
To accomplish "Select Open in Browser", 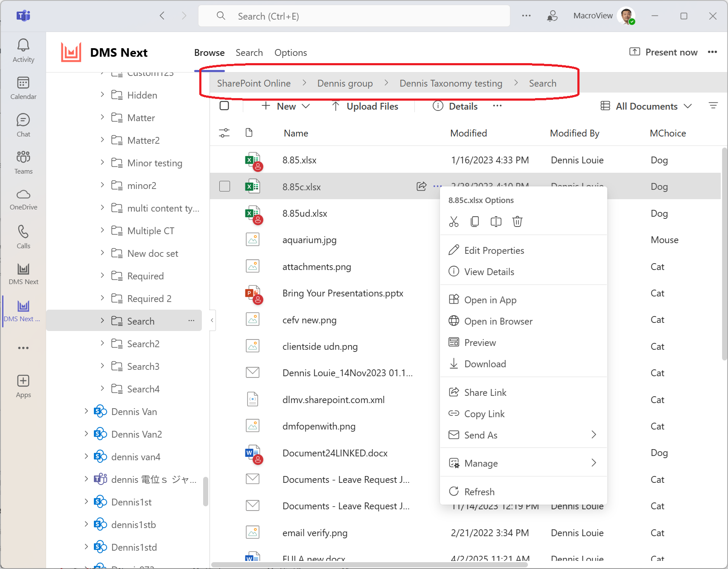I will pos(523,321).
